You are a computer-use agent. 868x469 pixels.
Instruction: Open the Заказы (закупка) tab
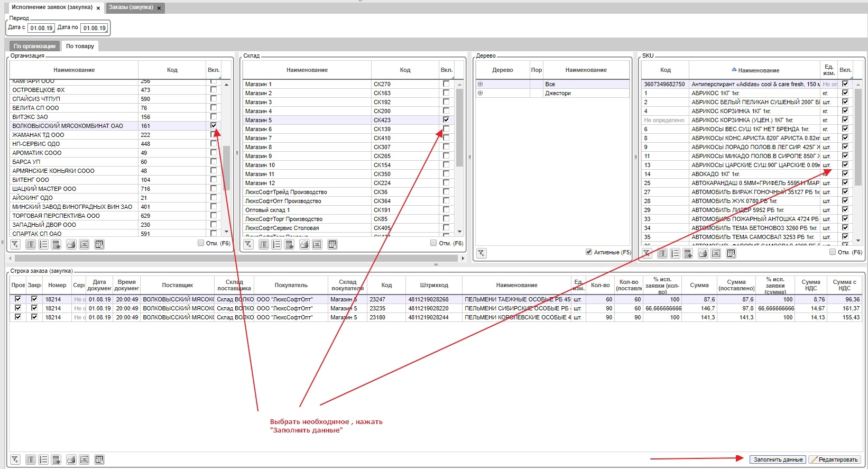point(131,7)
